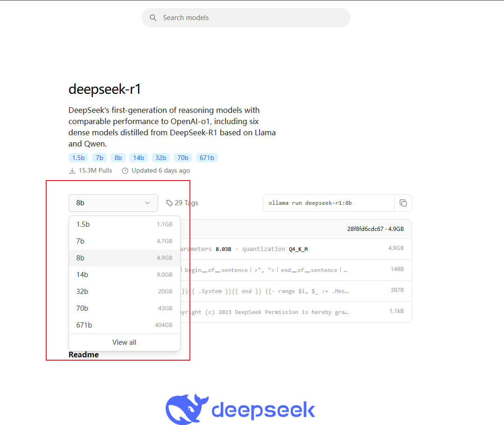
Task: Select the 14b blue tag badge
Action: [139, 158]
